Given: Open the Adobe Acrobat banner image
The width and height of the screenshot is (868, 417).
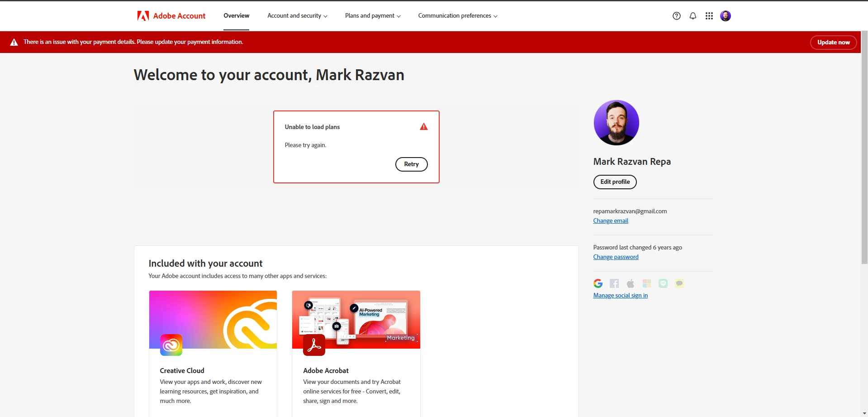Looking at the screenshot, I should tap(356, 320).
